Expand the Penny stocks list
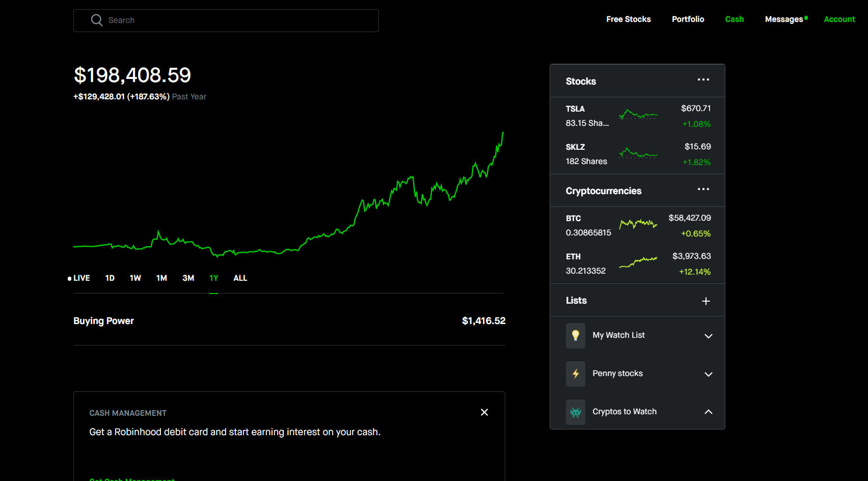868x481 pixels. tap(708, 374)
